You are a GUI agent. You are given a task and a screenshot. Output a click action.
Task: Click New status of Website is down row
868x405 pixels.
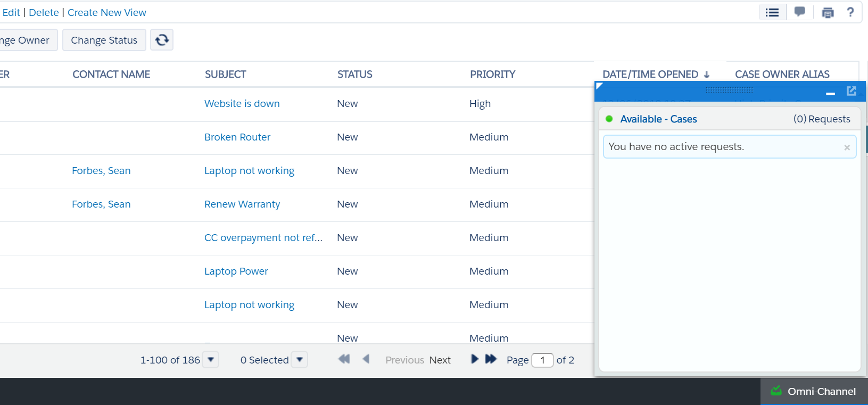pos(348,104)
